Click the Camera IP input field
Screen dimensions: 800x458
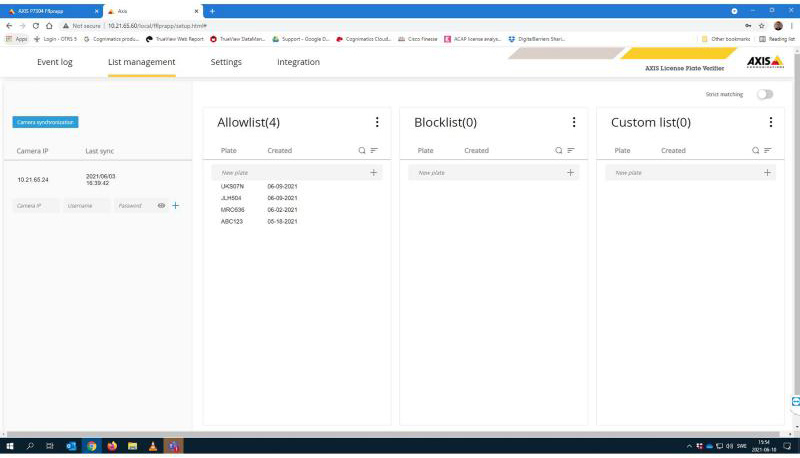[35, 205]
